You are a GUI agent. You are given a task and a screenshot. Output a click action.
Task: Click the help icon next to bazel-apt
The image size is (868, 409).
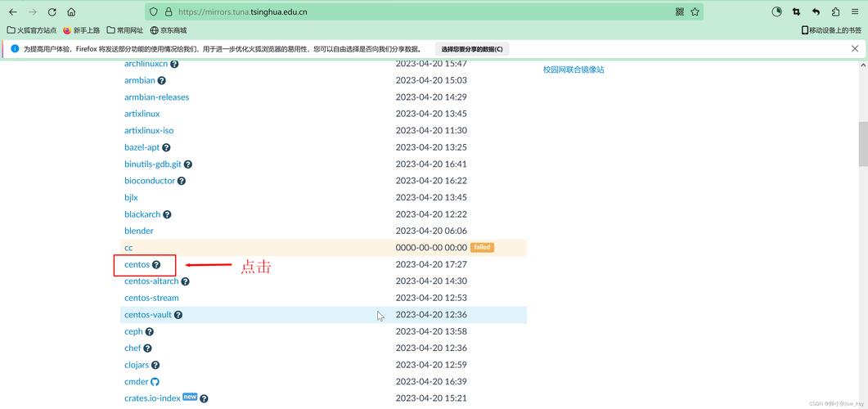(x=166, y=147)
